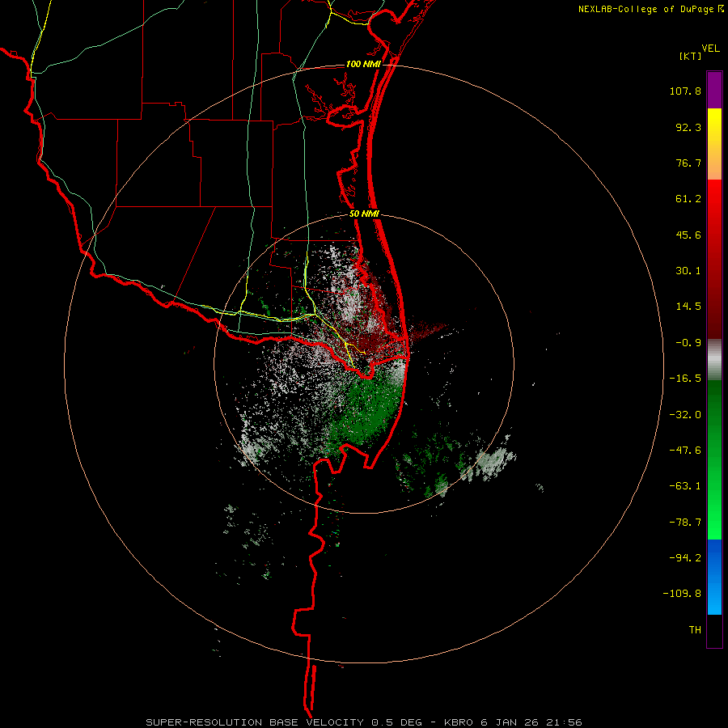Click the blue segment of the color bar
The width and height of the screenshot is (728, 728).
click(714, 577)
